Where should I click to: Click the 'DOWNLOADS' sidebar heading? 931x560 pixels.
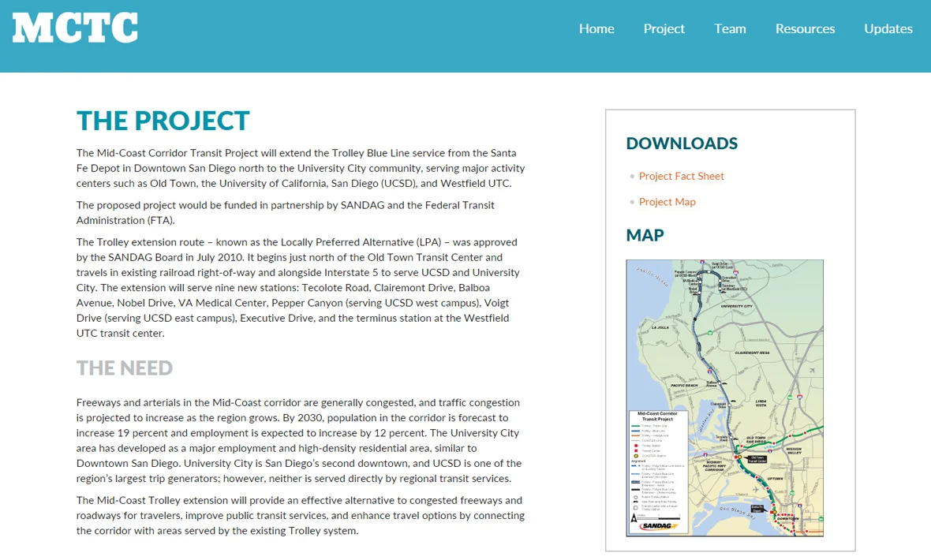pyautogui.click(x=682, y=143)
